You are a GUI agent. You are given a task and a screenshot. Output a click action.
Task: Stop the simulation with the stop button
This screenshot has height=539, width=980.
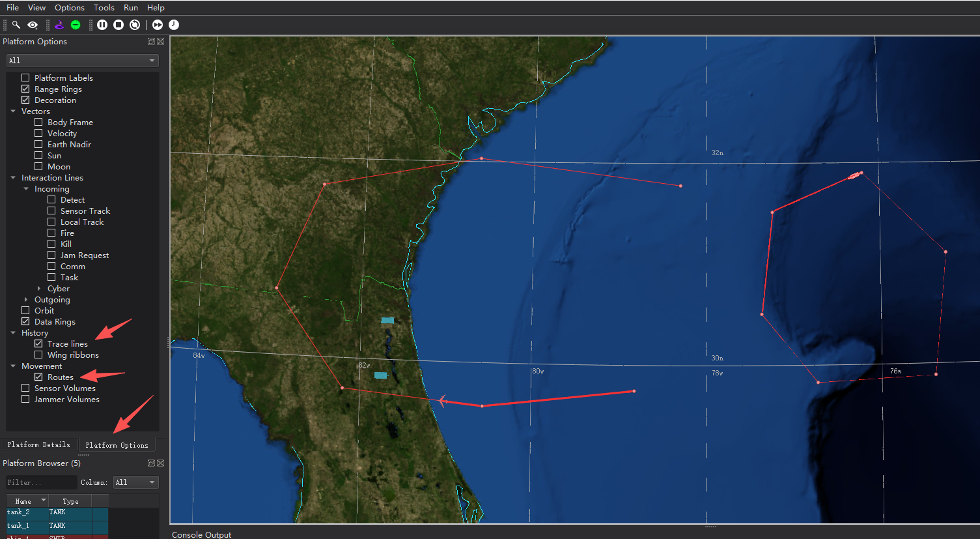(x=119, y=25)
